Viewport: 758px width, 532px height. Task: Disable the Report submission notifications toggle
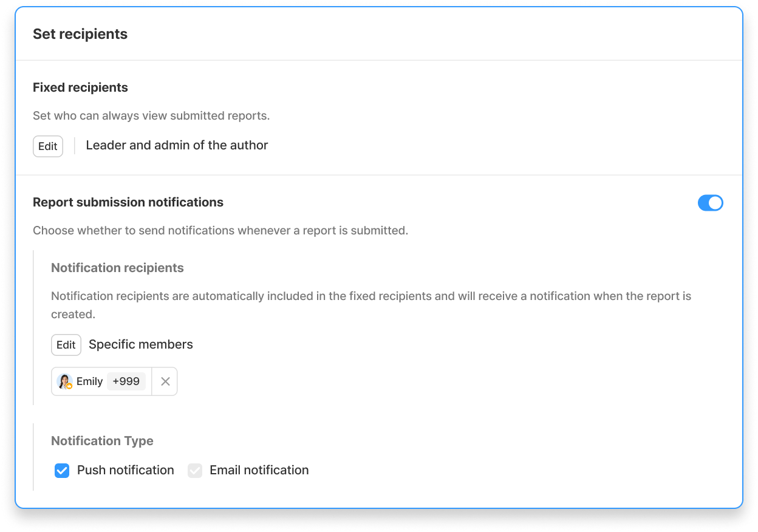point(711,203)
